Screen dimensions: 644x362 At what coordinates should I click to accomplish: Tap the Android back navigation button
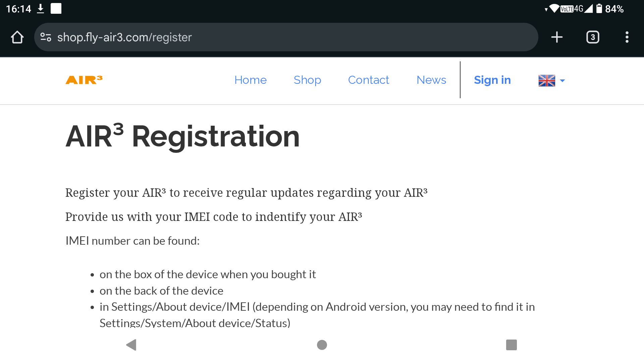[131, 345]
